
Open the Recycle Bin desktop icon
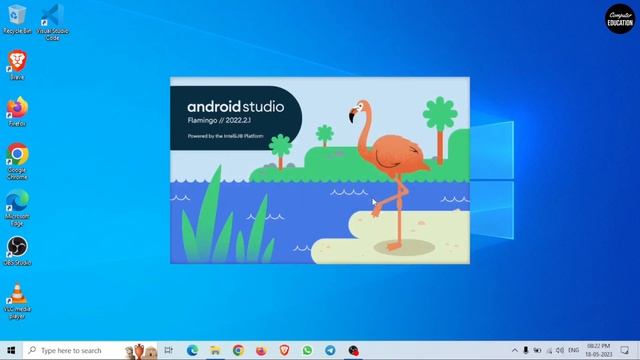coord(17,20)
